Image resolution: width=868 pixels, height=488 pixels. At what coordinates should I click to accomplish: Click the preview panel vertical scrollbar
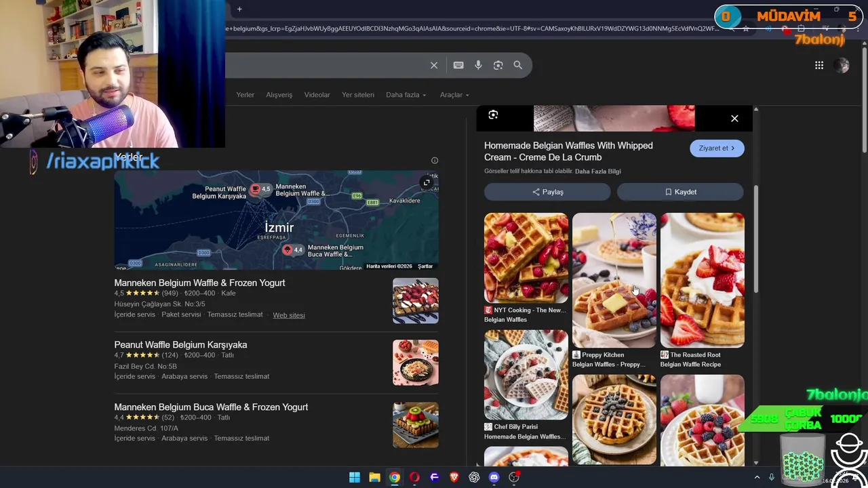(x=755, y=239)
